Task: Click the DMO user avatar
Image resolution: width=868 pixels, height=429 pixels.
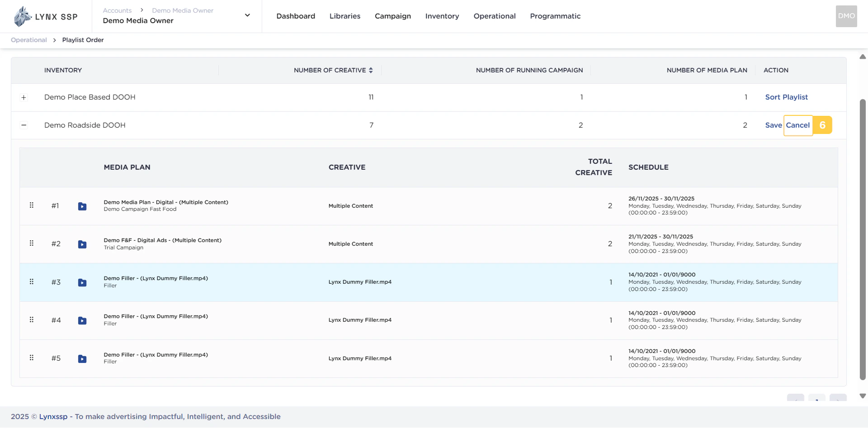Action: pos(846,16)
